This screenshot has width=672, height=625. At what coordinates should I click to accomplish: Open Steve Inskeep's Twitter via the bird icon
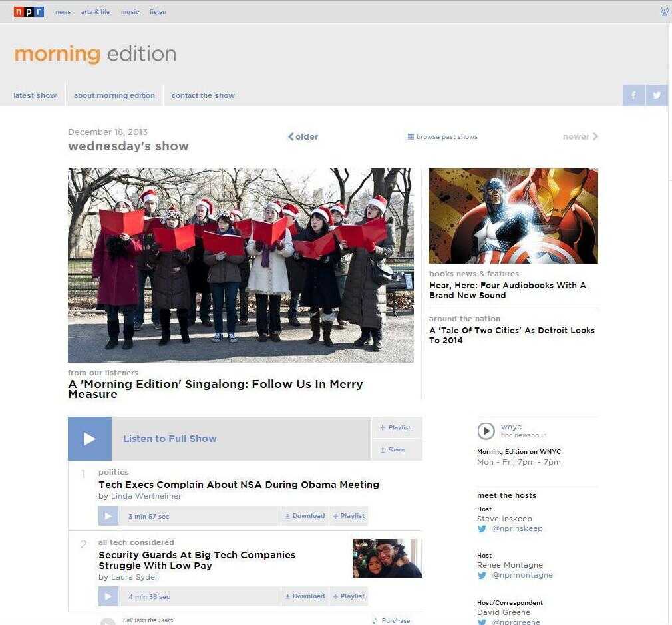pyautogui.click(x=481, y=528)
